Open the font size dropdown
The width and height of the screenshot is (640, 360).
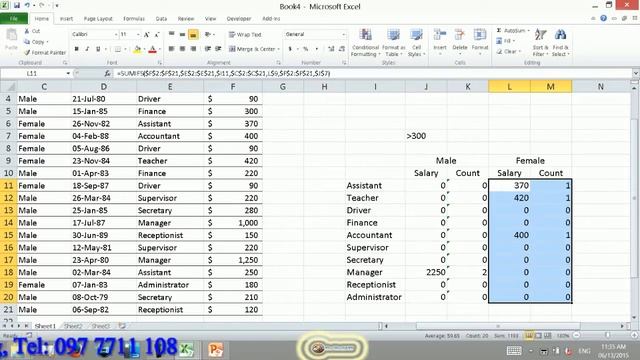[x=138, y=35]
